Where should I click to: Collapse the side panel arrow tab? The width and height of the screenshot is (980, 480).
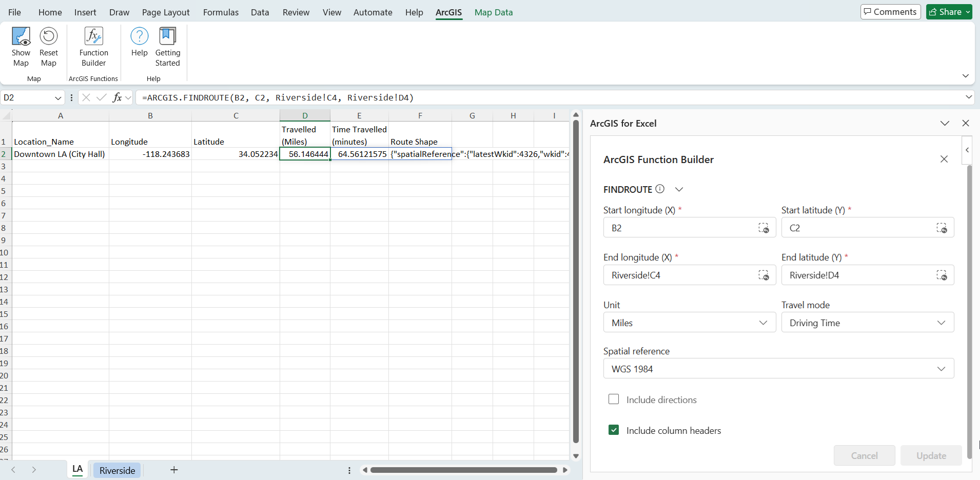click(x=967, y=150)
